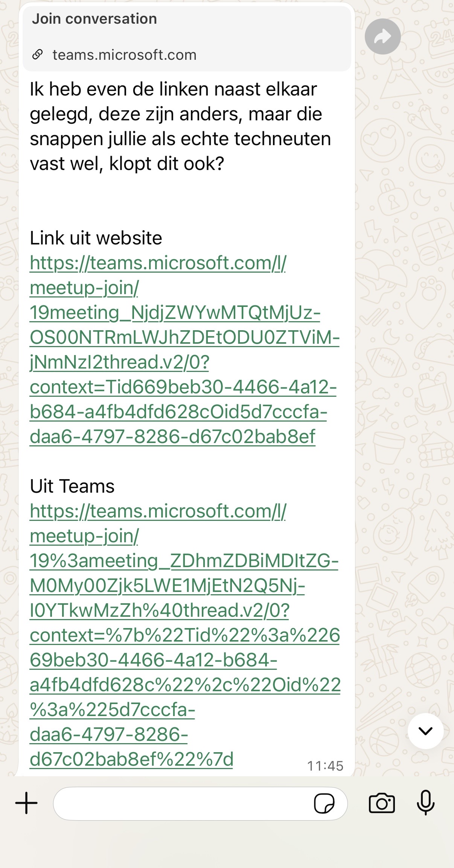Click the 11:45 message timestamp
Viewport: 454px width, 868px height.
pyautogui.click(x=325, y=766)
